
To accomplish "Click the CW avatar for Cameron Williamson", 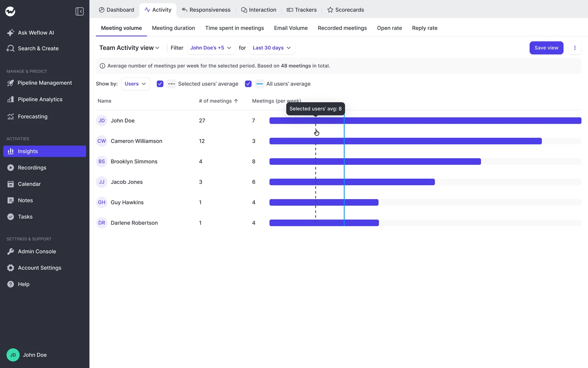I will 102,141.
